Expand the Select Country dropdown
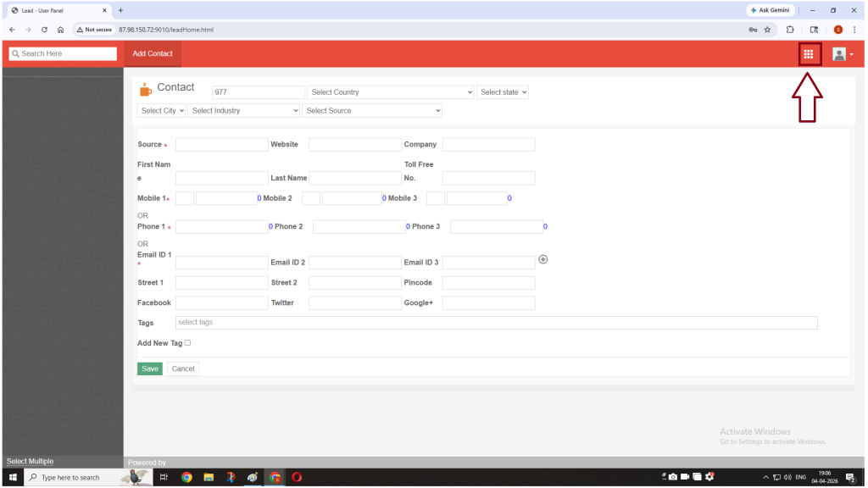Image resolution: width=868 pixels, height=488 pixels. coord(391,92)
